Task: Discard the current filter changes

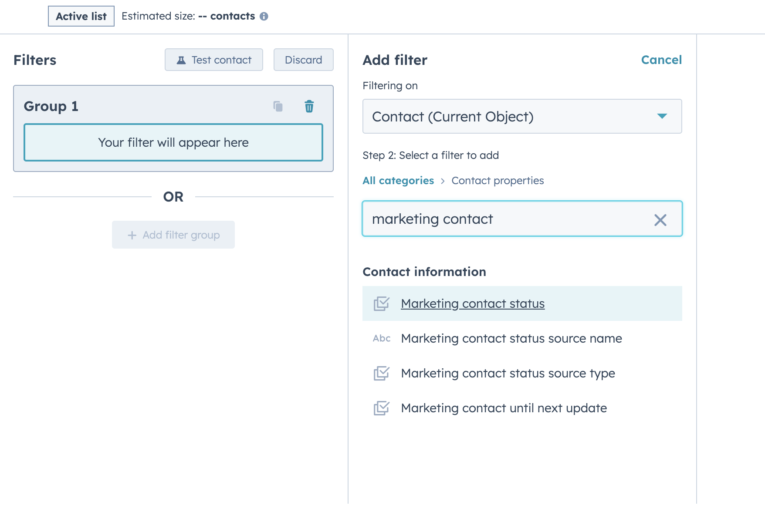Action: (x=303, y=60)
